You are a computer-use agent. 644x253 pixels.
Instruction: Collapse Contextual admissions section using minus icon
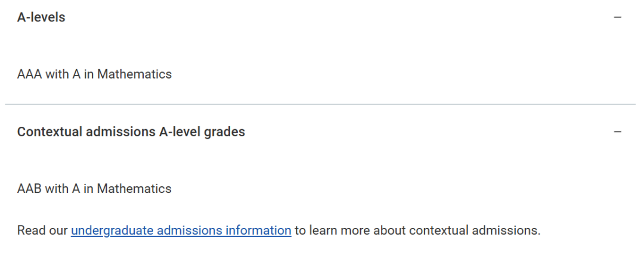click(617, 132)
